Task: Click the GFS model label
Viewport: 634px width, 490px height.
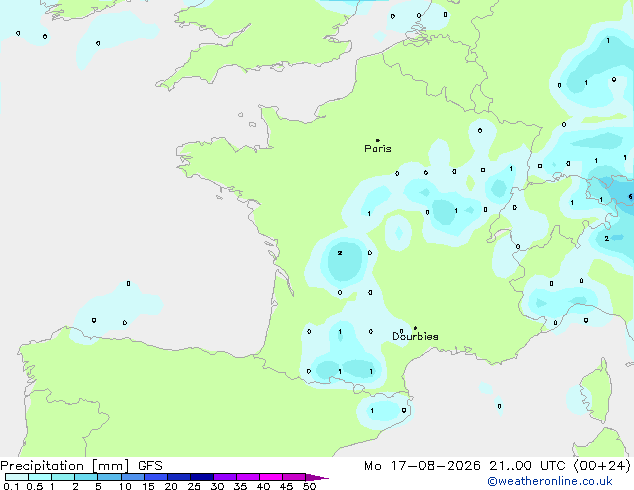Action: pyautogui.click(x=150, y=466)
